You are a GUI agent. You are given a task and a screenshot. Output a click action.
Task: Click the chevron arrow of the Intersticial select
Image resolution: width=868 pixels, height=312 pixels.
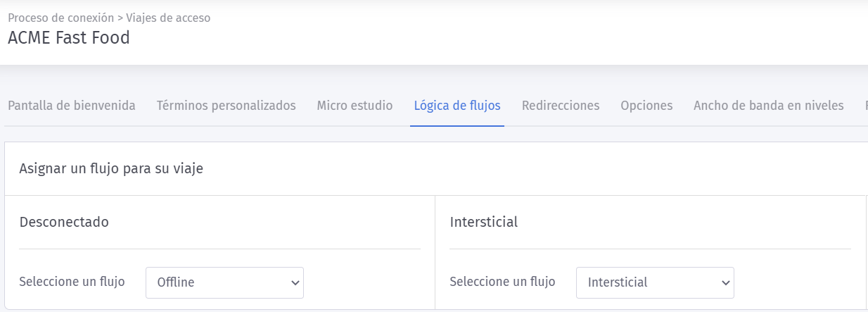coord(725,283)
